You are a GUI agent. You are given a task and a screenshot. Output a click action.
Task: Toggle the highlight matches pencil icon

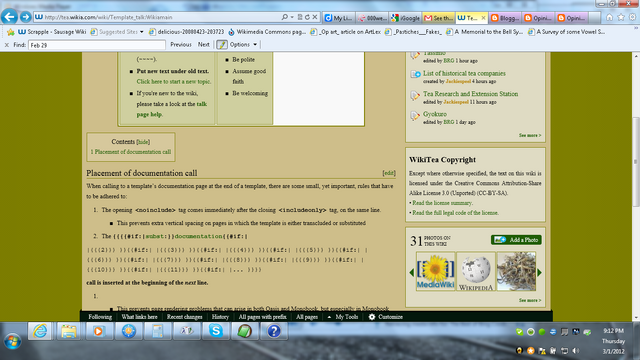222,44
